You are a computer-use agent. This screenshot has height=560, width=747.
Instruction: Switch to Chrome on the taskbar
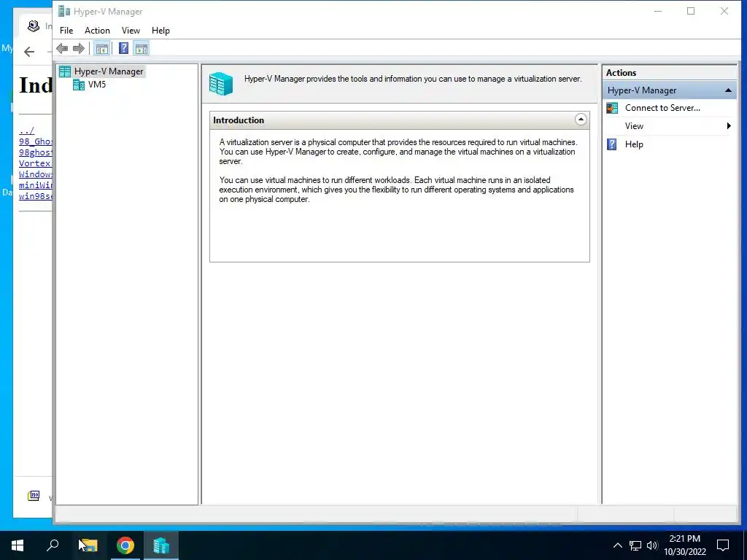tap(125, 545)
